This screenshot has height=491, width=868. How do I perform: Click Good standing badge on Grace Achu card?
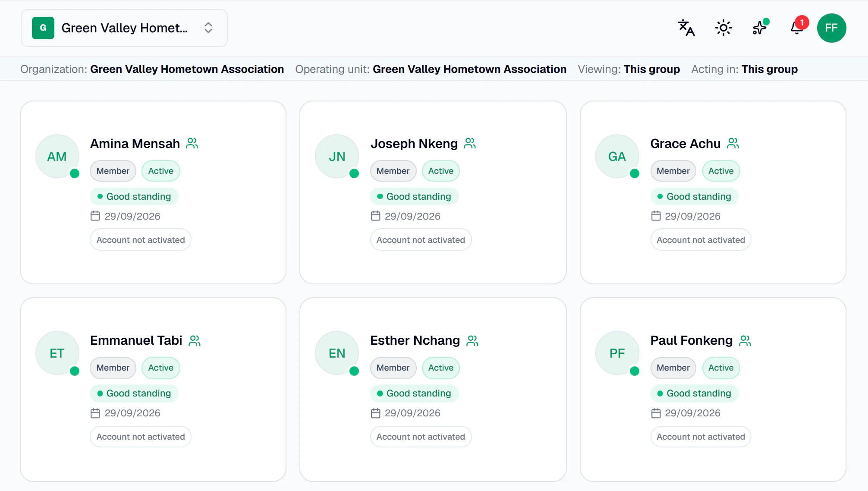tap(694, 196)
